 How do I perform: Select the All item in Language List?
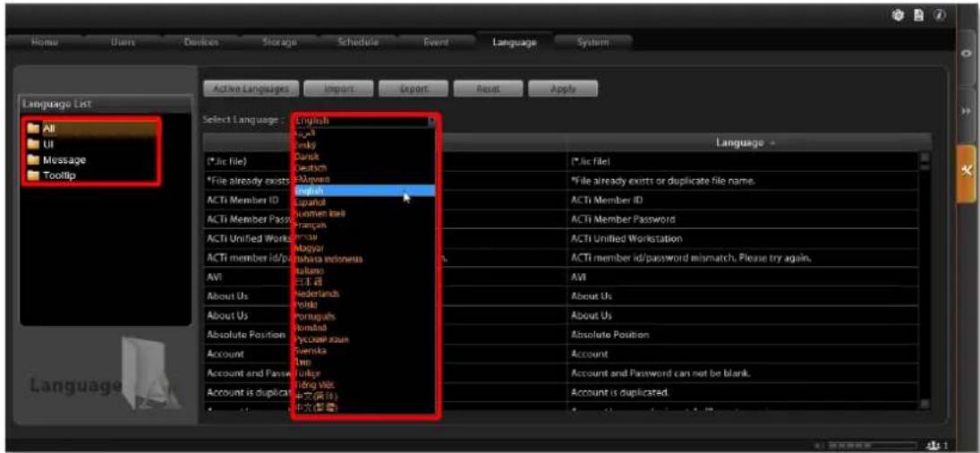(90, 129)
